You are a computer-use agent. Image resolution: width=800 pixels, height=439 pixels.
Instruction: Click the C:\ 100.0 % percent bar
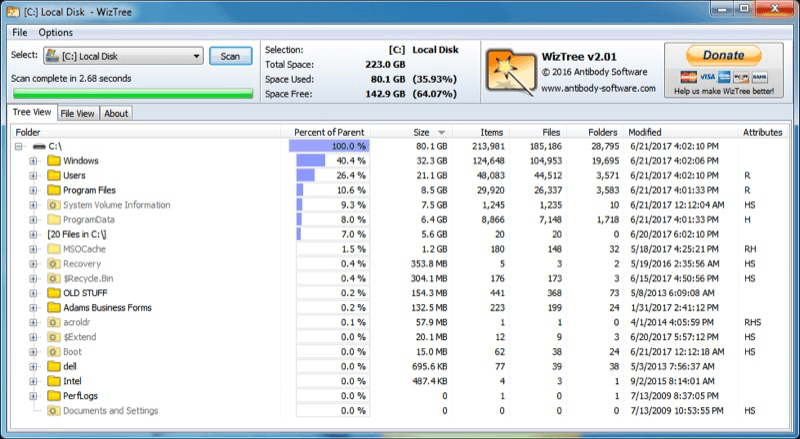pos(329,146)
